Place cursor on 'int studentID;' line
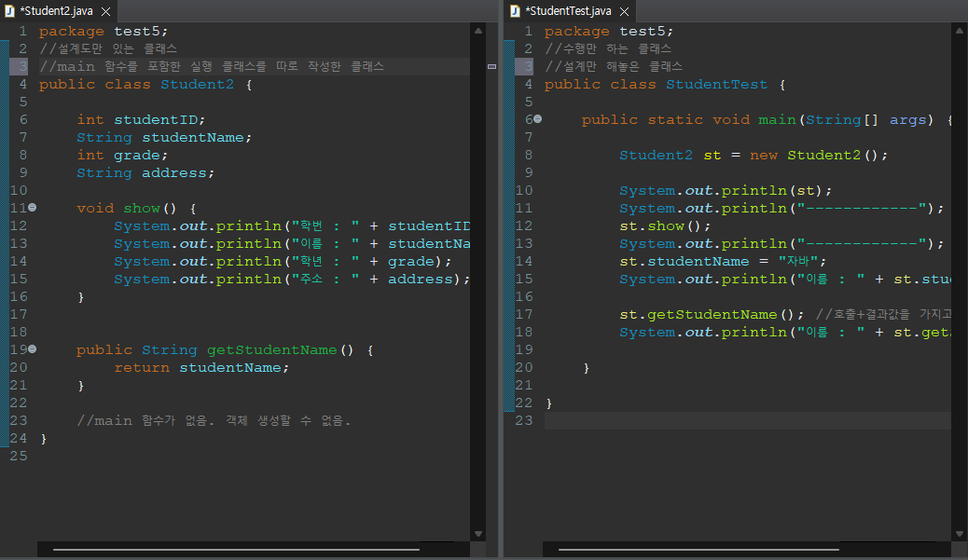Screen dimensions: 968x560 click(x=141, y=119)
